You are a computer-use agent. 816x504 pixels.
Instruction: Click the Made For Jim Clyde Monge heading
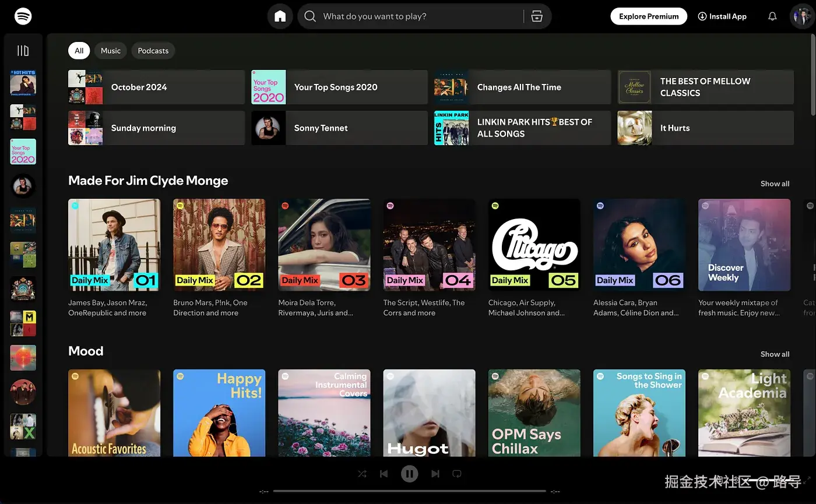point(148,181)
